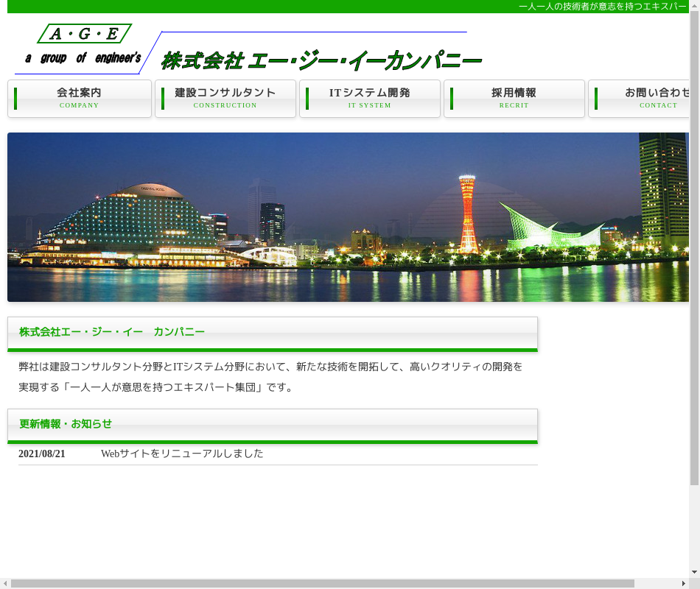Click the 弊社は建設コンサルタント分野 introduction paragraph
The image size is (700, 589).
(270, 377)
